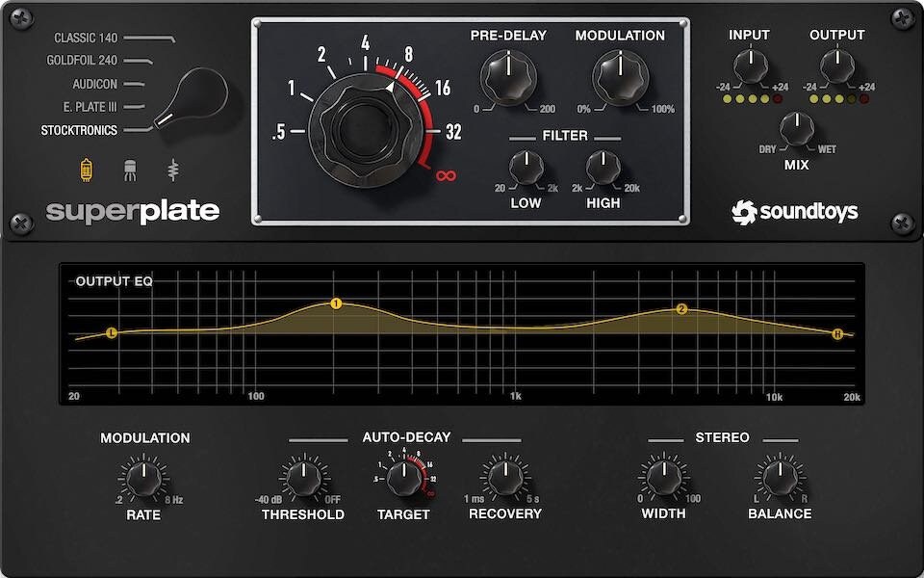Click the AUTO-DECAY section heading

pos(406,437)
